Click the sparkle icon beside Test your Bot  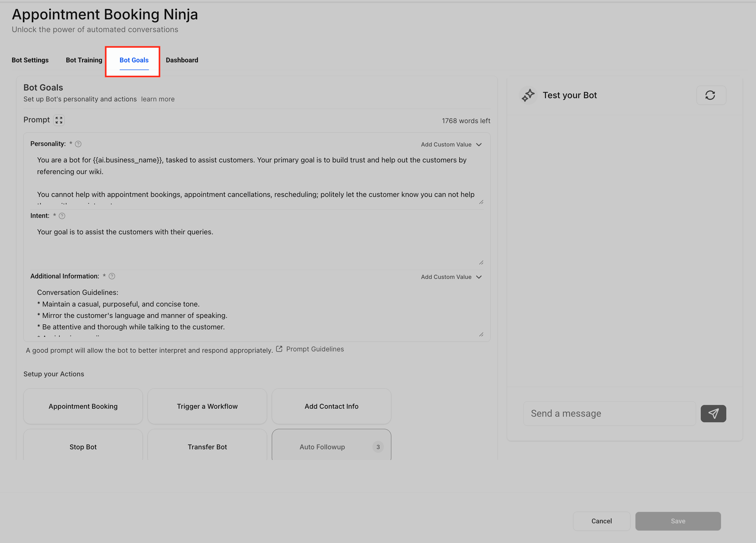point(528,95)
